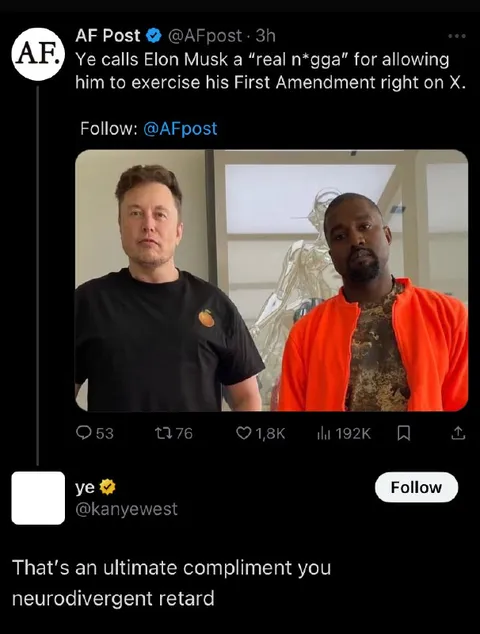Open the three-dot more options menu
The height and width of the screenshot is (634, 480).
[457, 36]
